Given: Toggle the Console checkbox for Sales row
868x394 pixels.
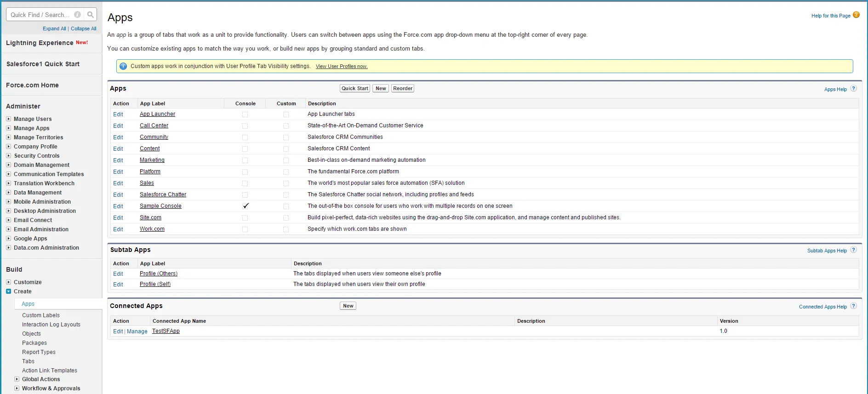Looking at the screenshot, I should 245,183.
